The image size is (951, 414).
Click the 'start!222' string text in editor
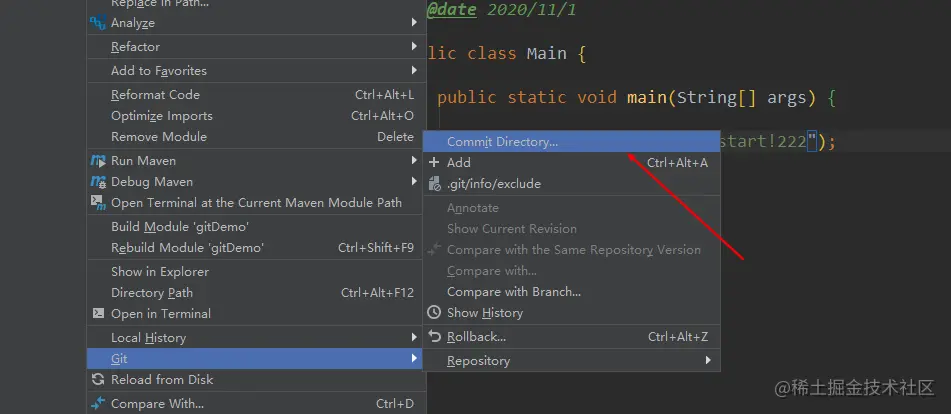762,142
